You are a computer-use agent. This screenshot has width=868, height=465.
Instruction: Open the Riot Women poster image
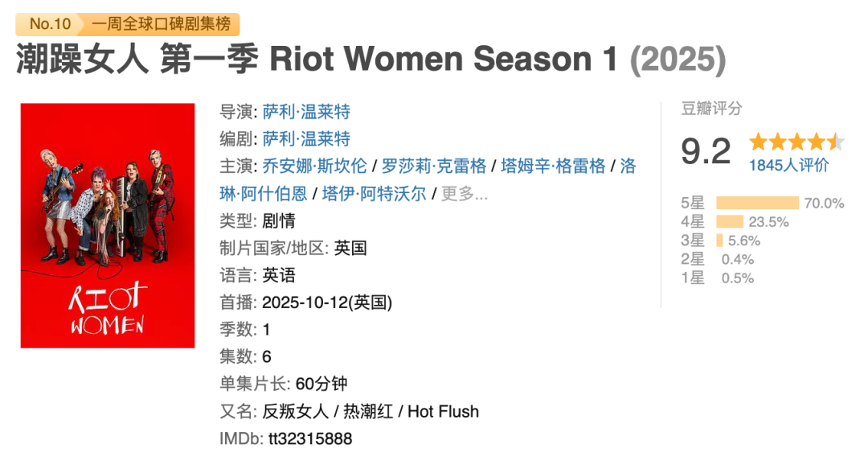tap(108, 225)
